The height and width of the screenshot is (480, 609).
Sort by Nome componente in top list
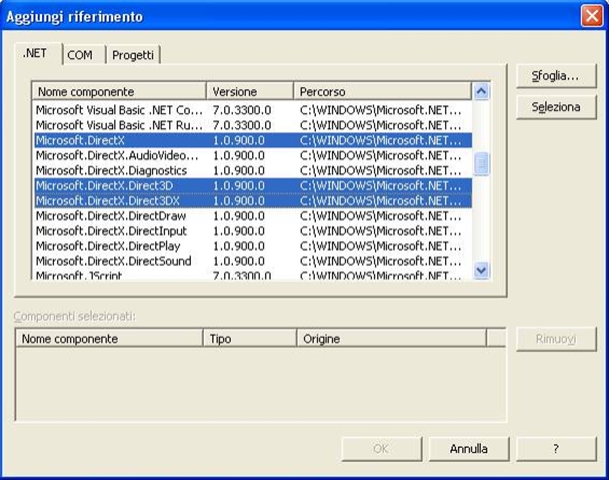(119, 92)
